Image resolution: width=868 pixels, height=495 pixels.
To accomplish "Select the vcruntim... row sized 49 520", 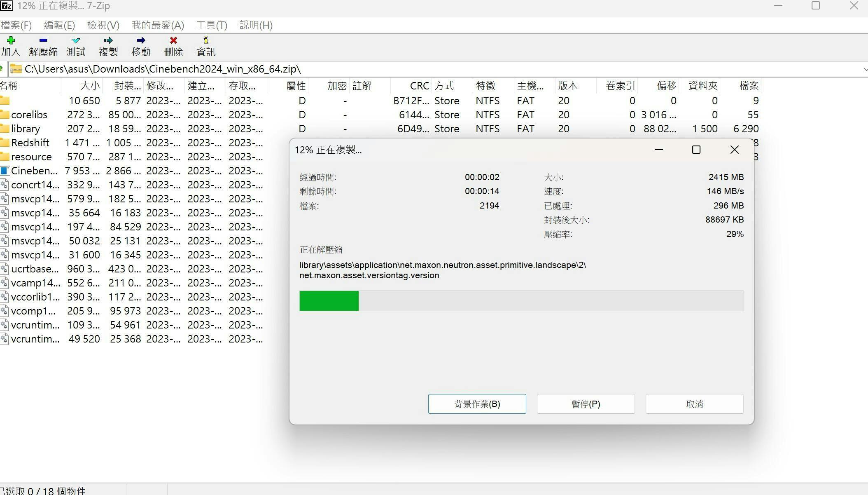I will 132,339.
